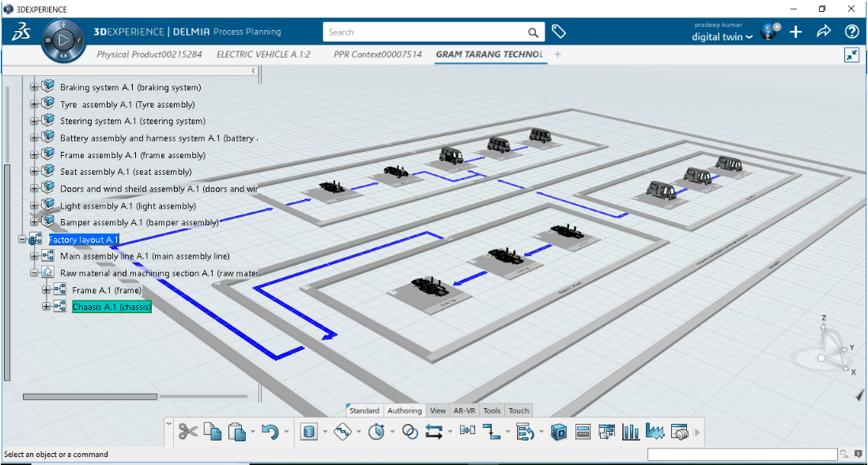Click the tree panel vertical scrollbar

coord(7,272)
